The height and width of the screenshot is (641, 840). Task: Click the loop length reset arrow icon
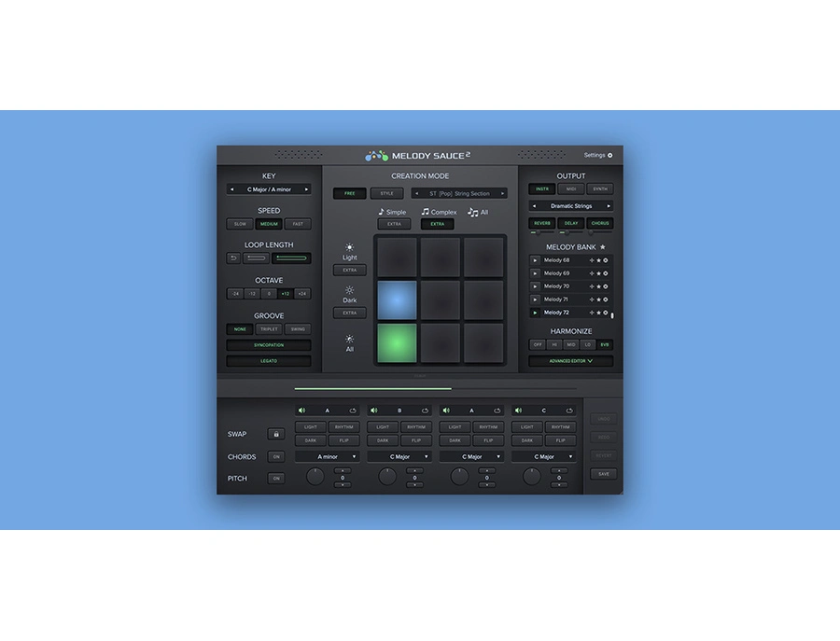pos(233,258)
